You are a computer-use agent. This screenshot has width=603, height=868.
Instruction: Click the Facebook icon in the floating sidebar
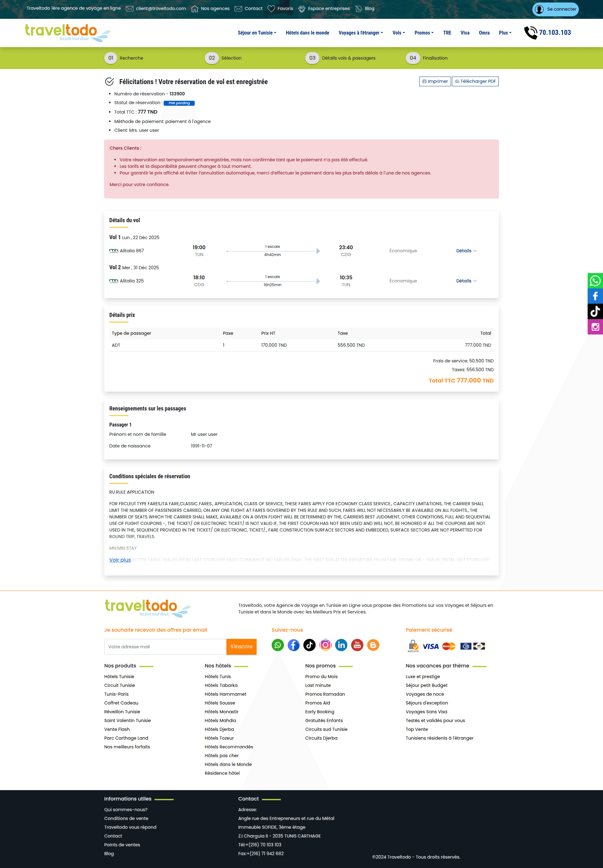coord(595,296)
